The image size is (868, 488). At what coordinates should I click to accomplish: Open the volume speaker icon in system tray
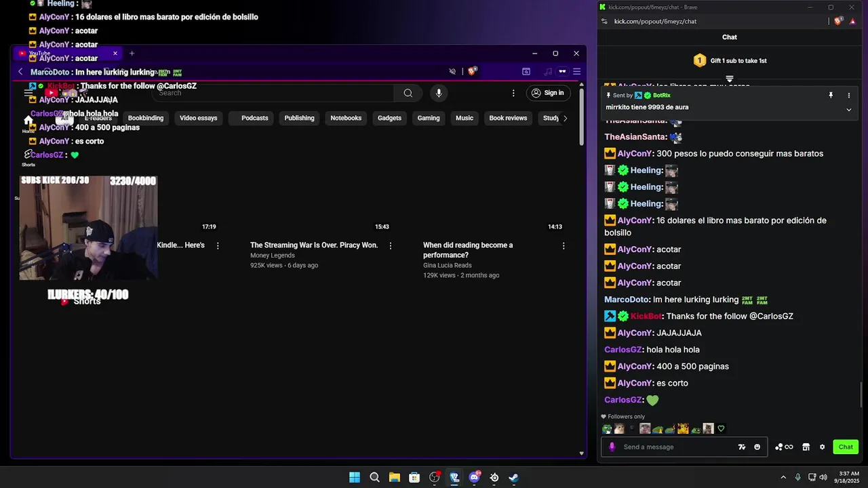click(823, 477)
